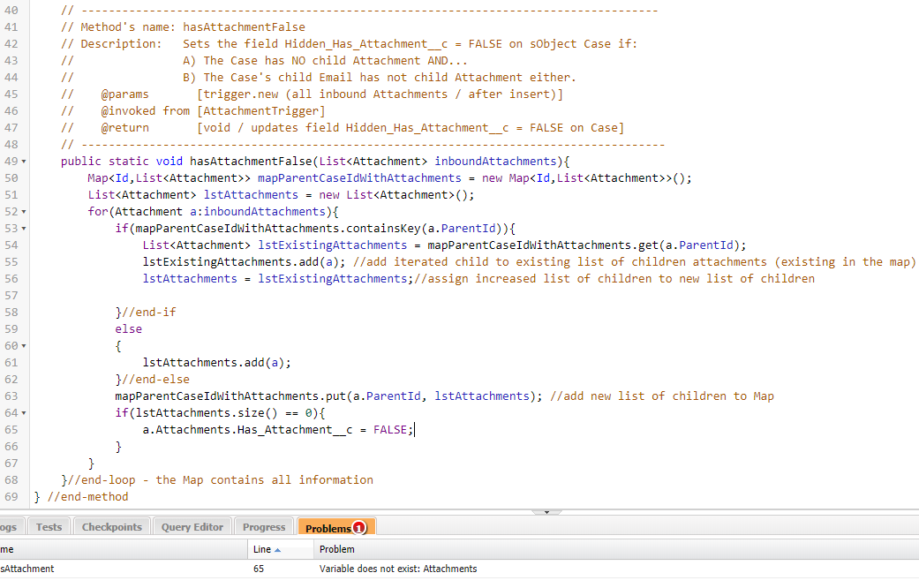Image resolution: width=919 pixels, height=588 pixels.
Task: Collapse the size check block on line 64
Action: pos(23,413)
